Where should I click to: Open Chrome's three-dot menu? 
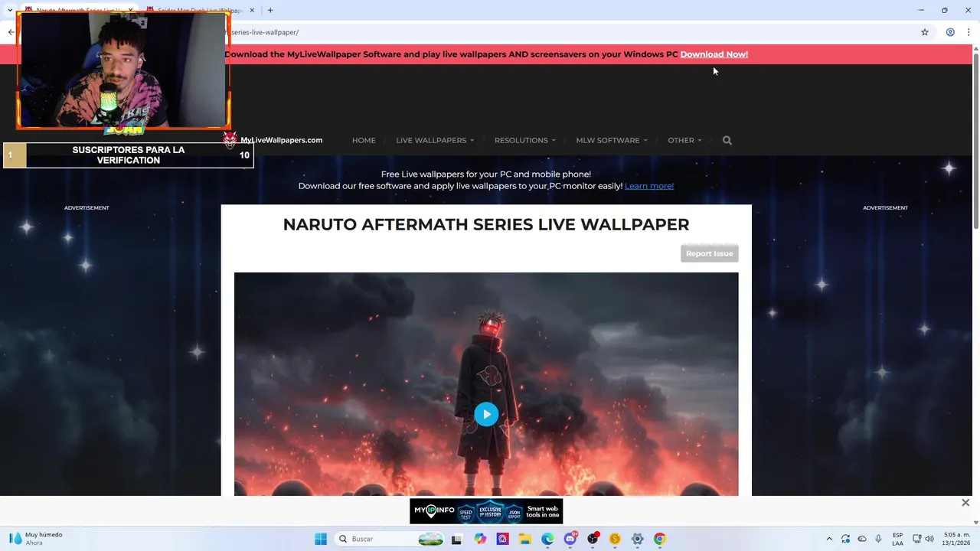(969, 32)
